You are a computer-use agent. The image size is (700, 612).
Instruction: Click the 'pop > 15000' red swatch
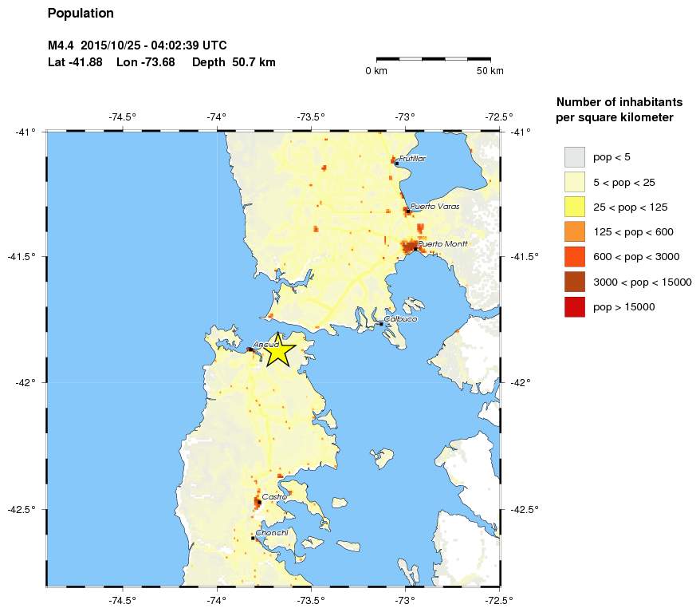coord(574,306)
